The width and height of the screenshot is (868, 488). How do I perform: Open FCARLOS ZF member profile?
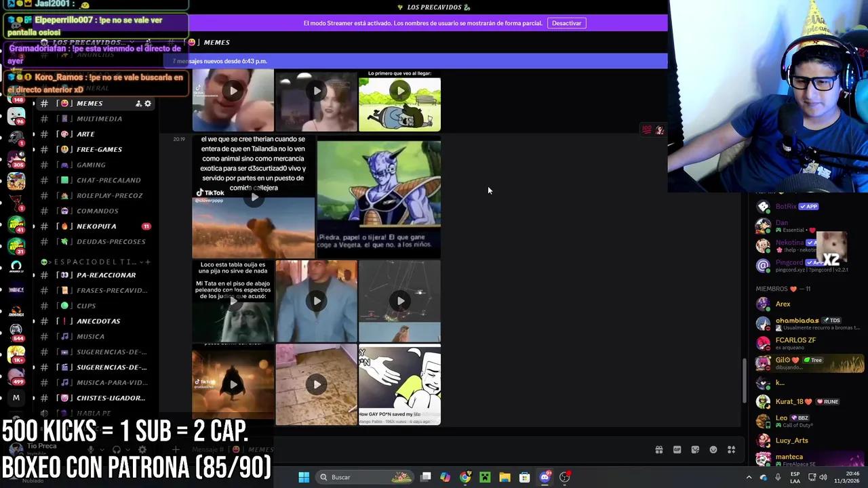click(810, 343)
